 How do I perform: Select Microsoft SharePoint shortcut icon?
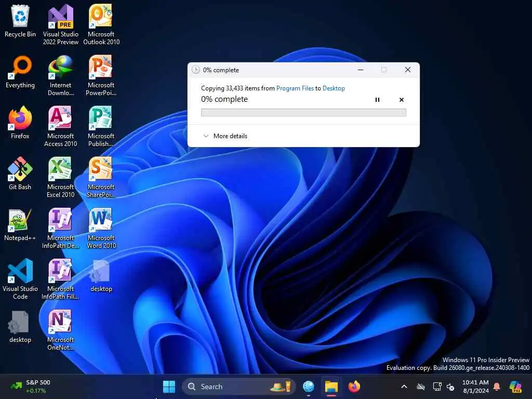[101, 177]
